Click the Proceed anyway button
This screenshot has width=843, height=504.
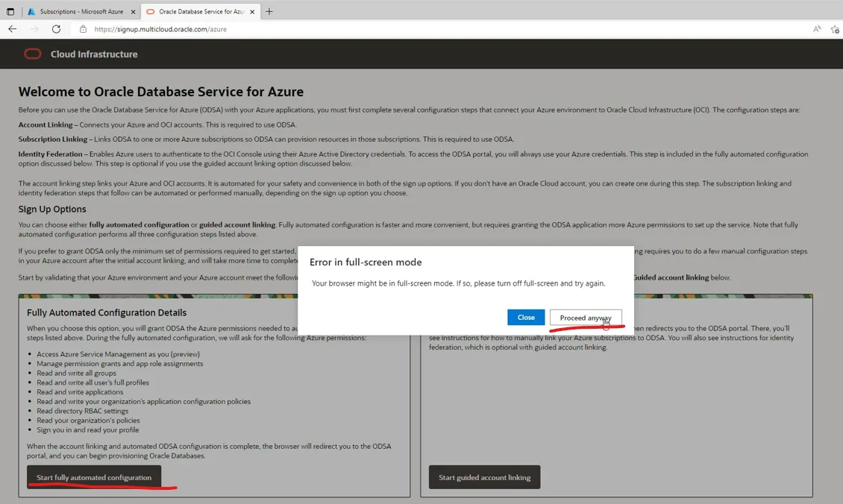(x=586, y=318)
